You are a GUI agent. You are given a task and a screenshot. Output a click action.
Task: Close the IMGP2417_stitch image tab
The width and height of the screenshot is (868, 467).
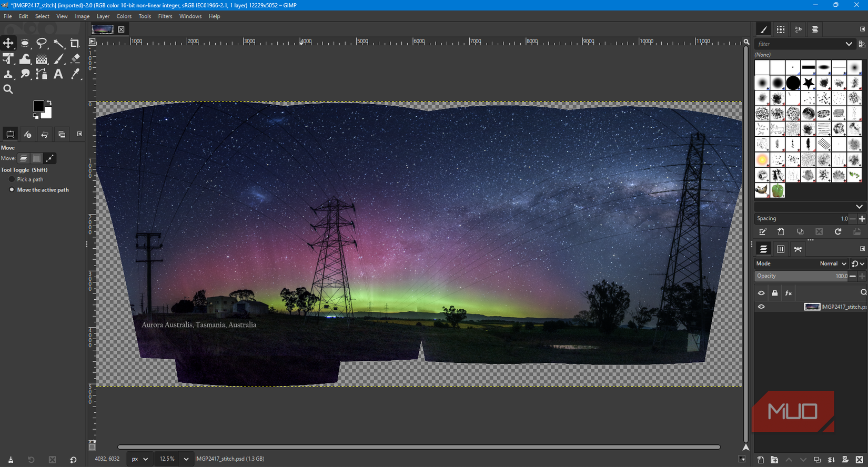click(121, 29)
